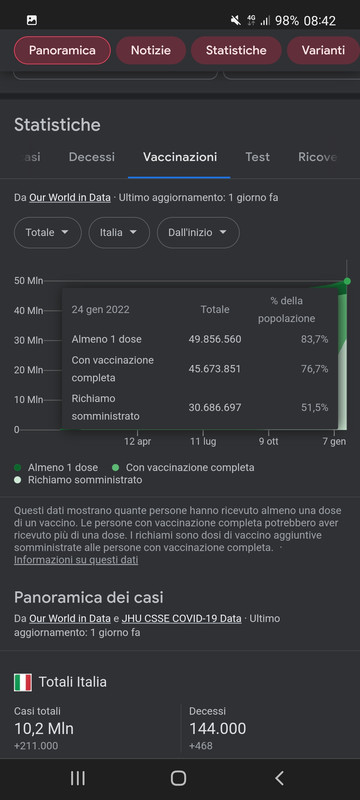Toggle the Almeno 1 dose legend dot
The image size is (360, 800).
[18, 467]
